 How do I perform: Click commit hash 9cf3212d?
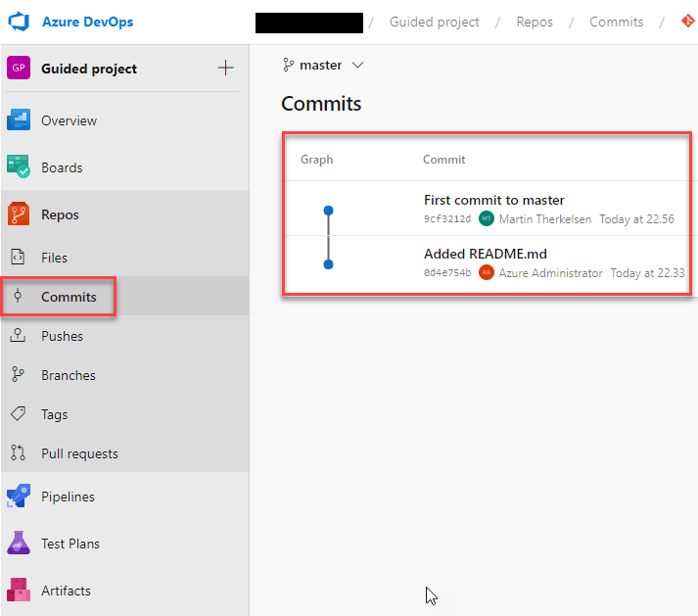(x=447, y=219)
